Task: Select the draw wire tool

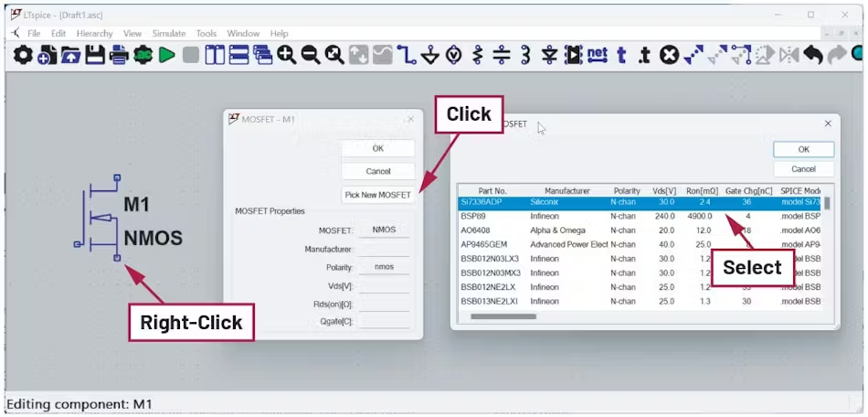Action: point(407,55)
